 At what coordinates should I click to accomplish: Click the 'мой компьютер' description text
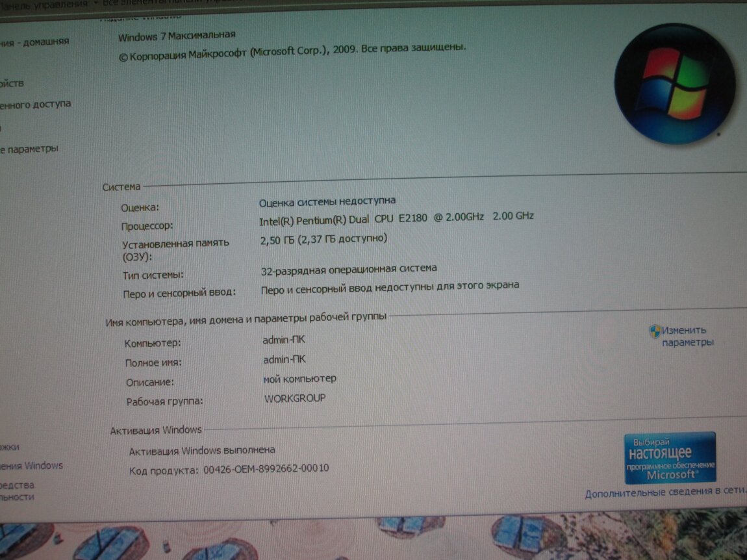tap(299, 379)
